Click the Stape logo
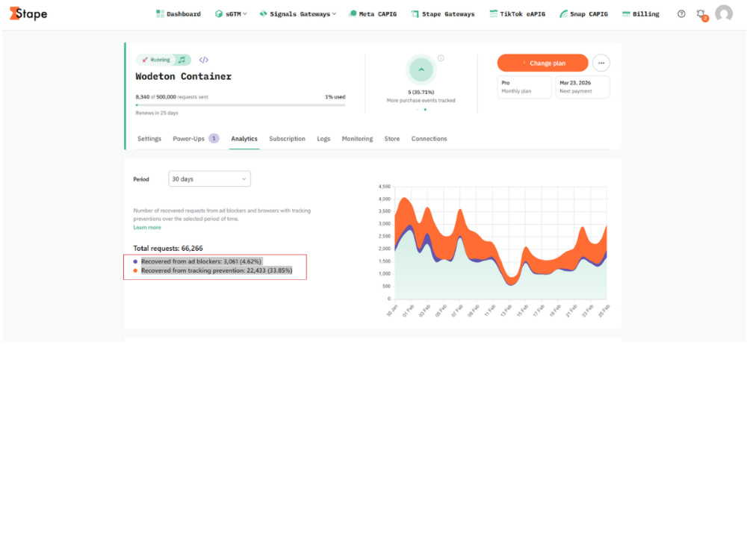Screen dimensions: 747x560 tap(28, 13)
